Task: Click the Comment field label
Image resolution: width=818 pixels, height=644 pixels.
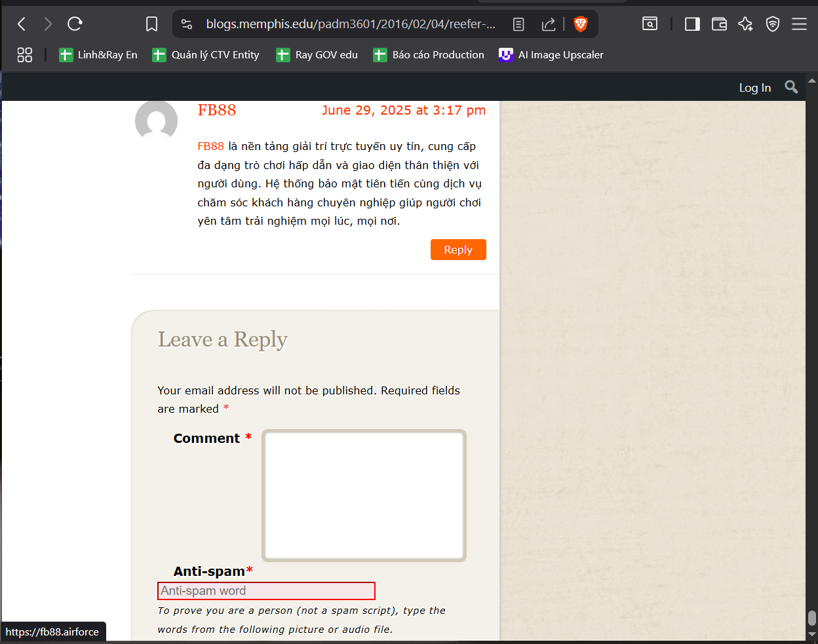Action: point(212,438)
